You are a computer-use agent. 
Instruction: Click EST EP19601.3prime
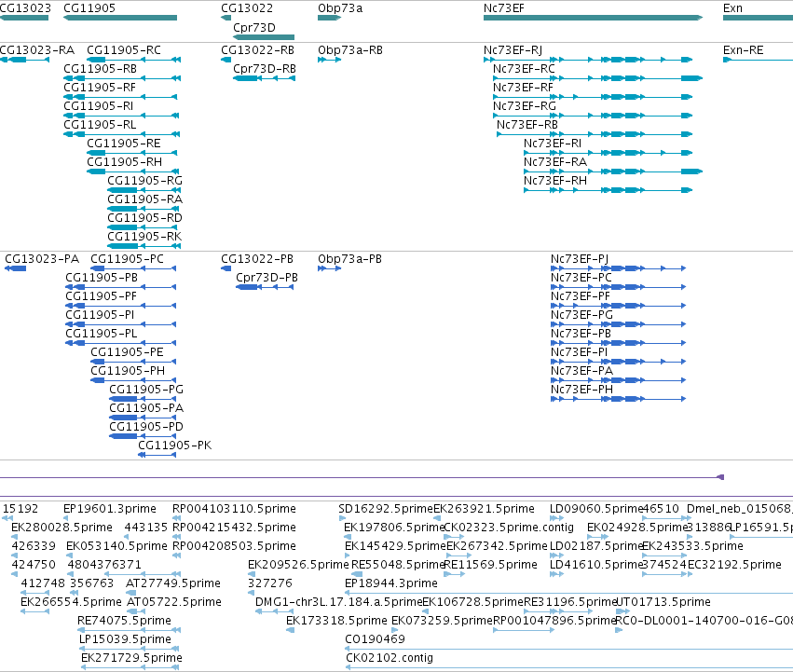pyautogui.click(x=110, y=509)
